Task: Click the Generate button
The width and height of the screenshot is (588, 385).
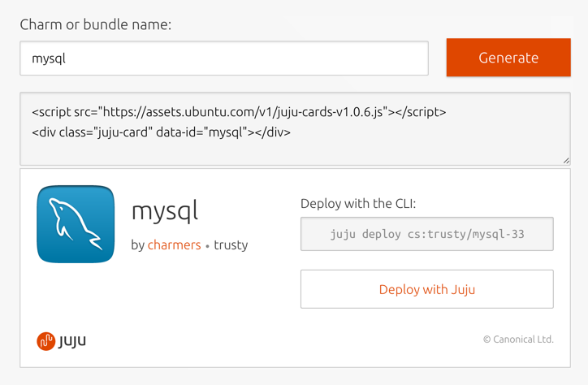Action: tap(508, 58)
